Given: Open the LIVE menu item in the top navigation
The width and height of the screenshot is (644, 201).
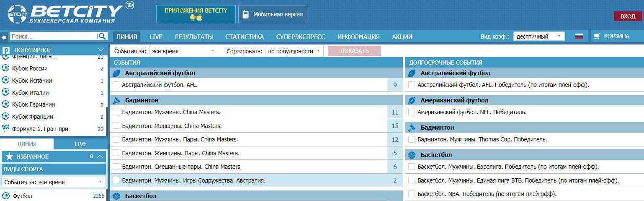Looking at the screenshot, I should click(x=156, y=37).
